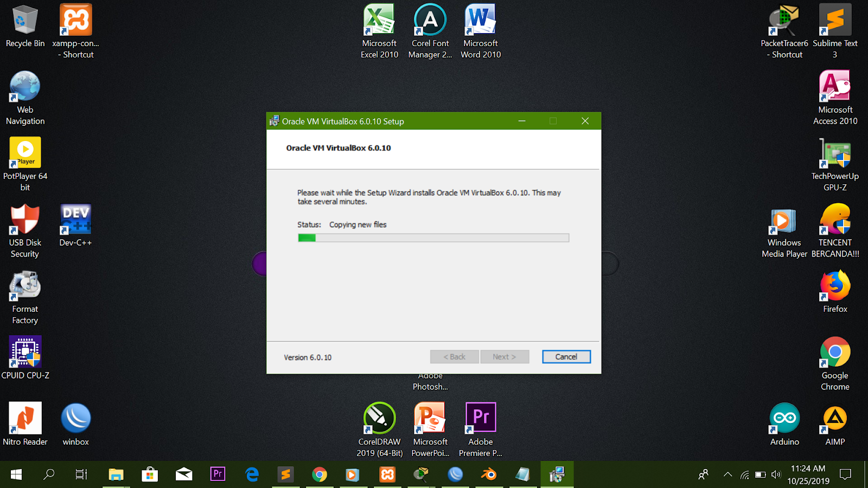Open TechPowerUp GPU-Z desktop icon

(x=835, y=164)
